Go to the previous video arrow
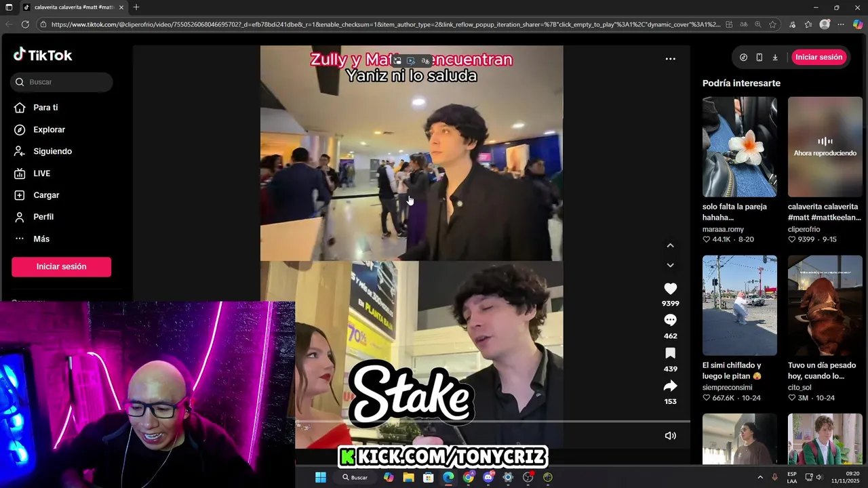 [670, 245]
